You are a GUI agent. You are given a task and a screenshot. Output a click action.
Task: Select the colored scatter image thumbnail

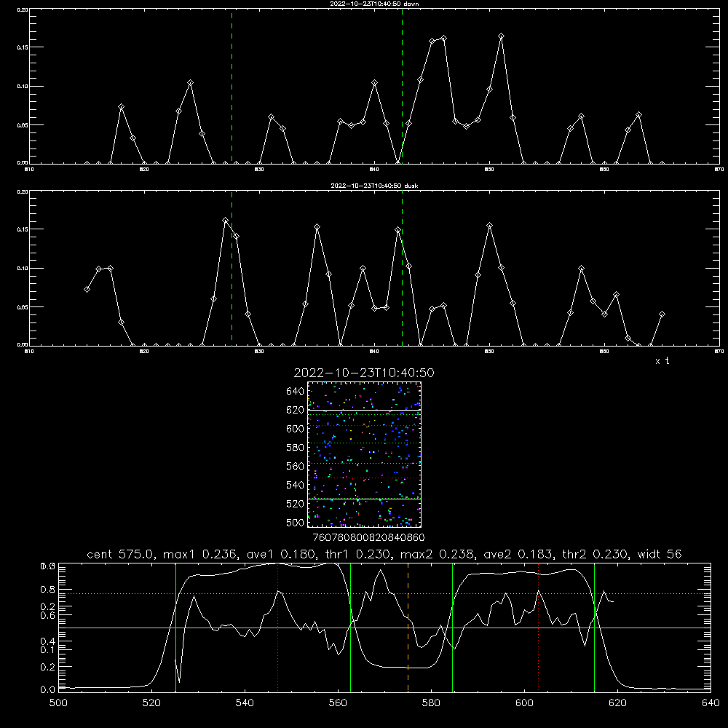coord(365,454)
